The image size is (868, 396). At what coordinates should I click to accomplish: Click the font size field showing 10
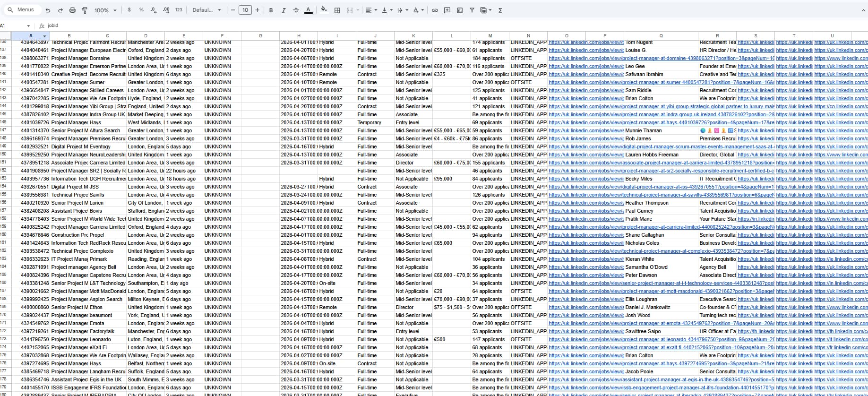pos(245,10)
